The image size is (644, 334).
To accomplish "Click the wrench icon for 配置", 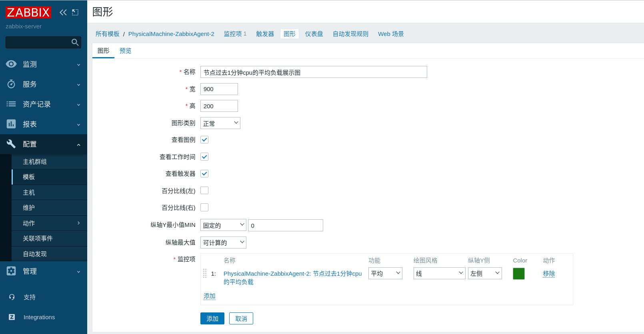I will point(11,144).
